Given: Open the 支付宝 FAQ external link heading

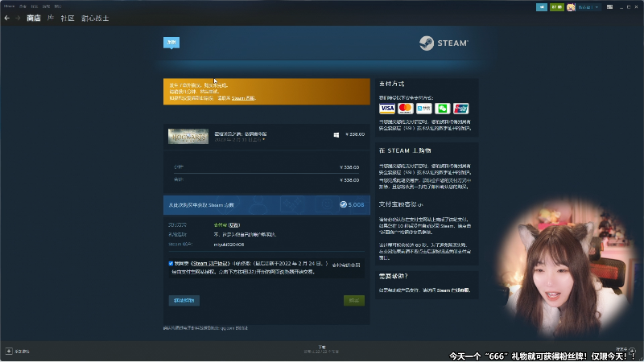Looking at the screenshot, I should tap(401, 204).
